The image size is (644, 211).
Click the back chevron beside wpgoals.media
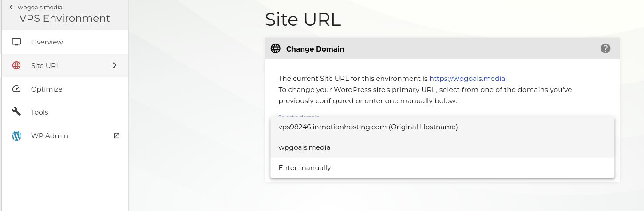point(11,7)
